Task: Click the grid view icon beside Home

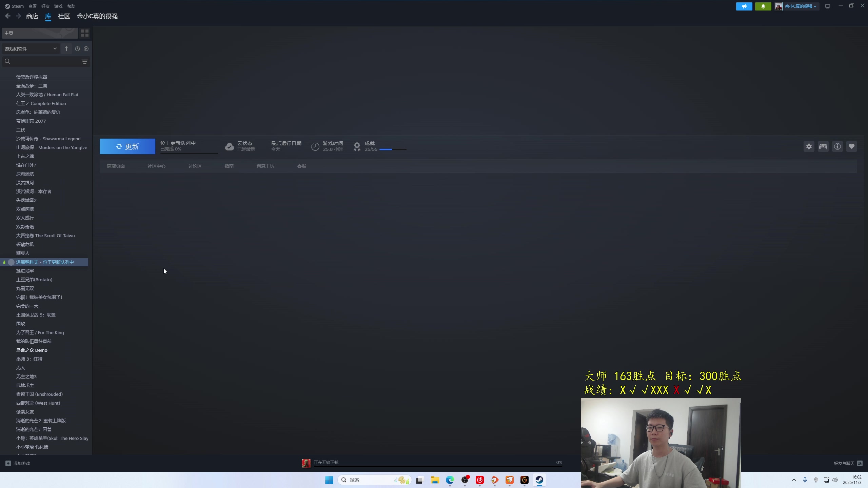Action: click(x=84, y=33)
